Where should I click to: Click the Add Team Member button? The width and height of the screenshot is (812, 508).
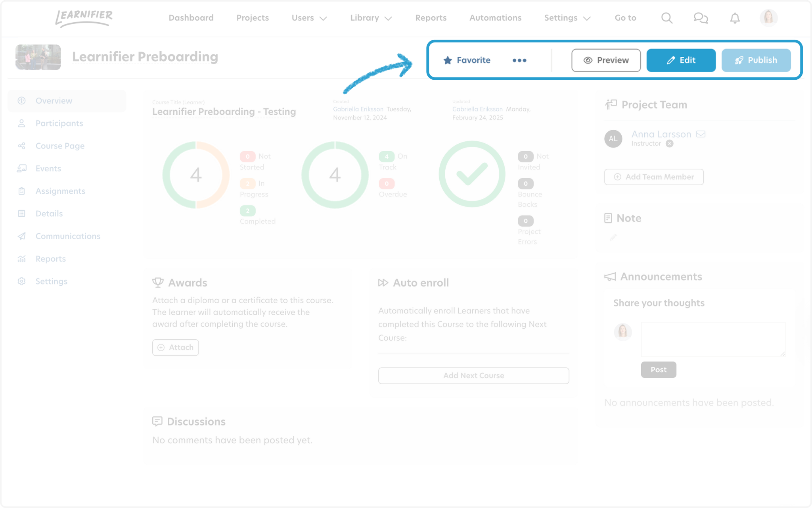pos(654,177)
